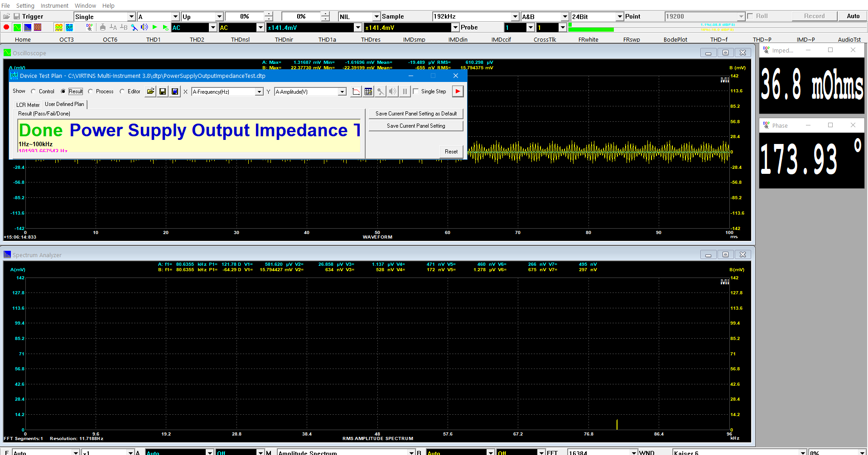Switch to the LCR Meter tab

pos(28,105)
